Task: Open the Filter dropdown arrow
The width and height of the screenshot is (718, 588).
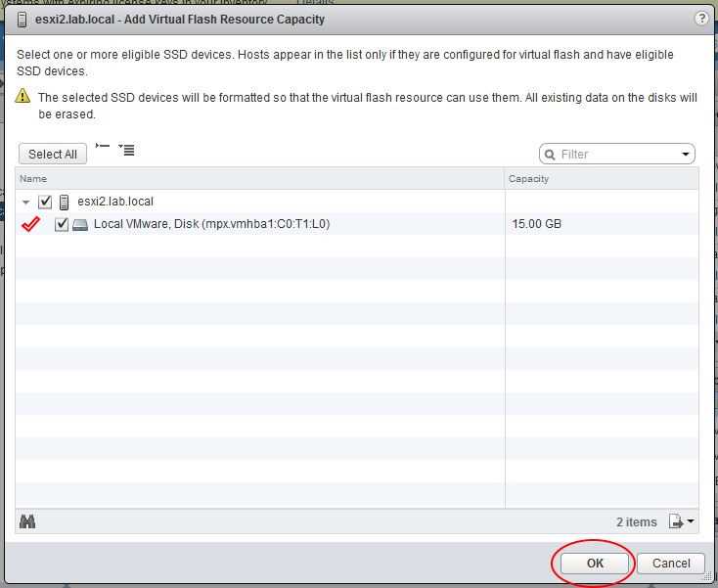Action: coord(685,155)
